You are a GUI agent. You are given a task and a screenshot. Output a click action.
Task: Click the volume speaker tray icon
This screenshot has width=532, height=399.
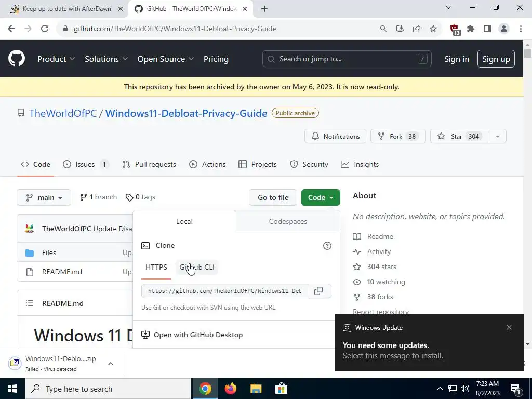(x=465, y=389)
